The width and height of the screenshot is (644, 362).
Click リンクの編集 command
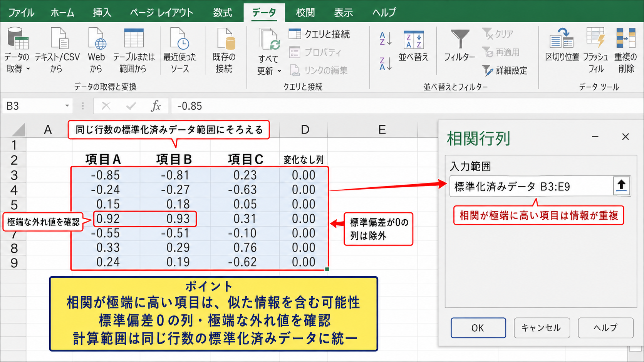click(x=319, y=70)
